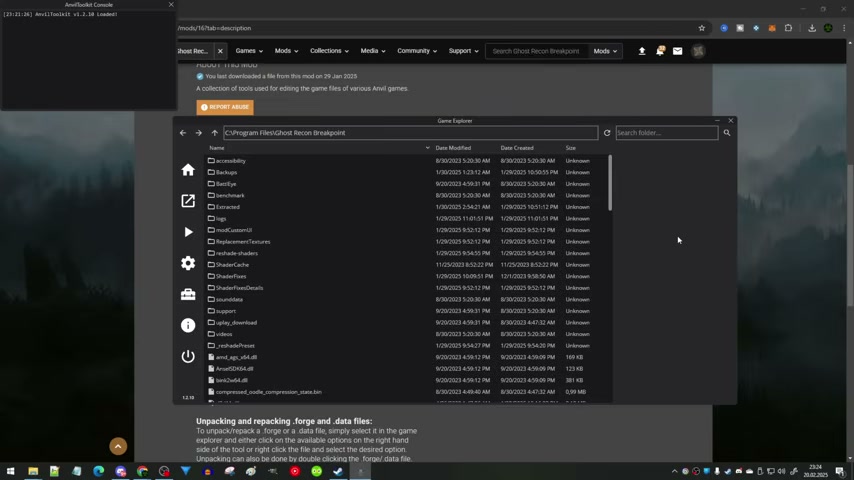Image resolution: width=854 pixels, height=480 pixels.
Task: Go back with the Game Explorer back arrow
Action: (x=183, y=133)
